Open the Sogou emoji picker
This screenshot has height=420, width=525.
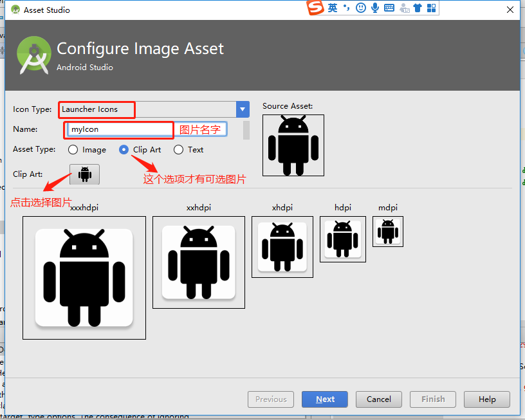point(361,8)
